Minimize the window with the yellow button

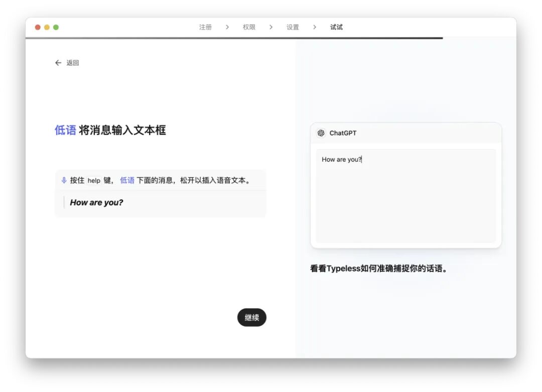[x=47, y=27]
